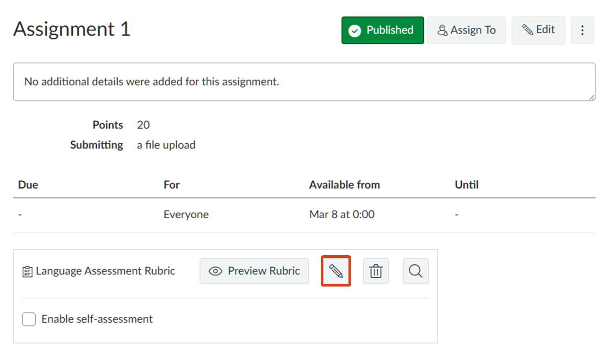Click the assignment description text box
Viewport: 608px width, 364px height.
click(304, 82)
